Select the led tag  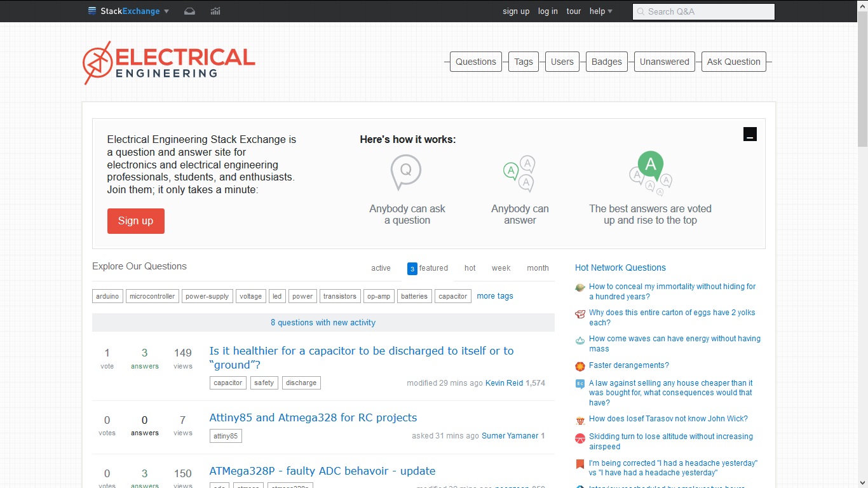(x=277, y=296)
